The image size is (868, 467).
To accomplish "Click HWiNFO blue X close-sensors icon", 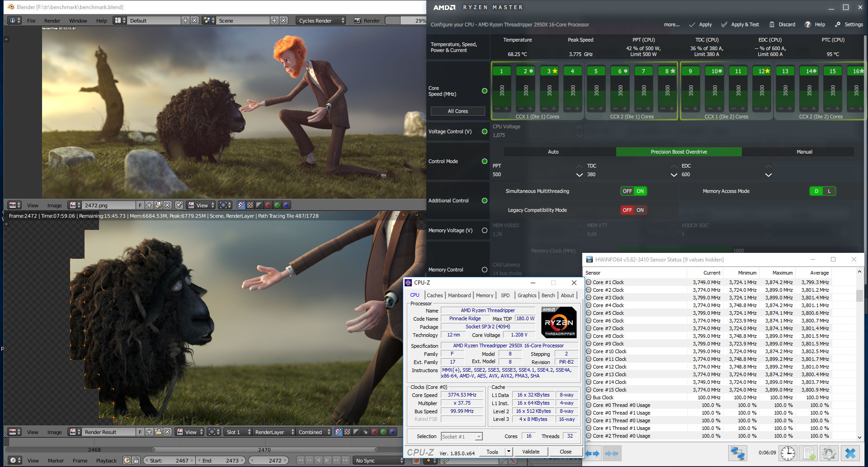I will 850,453.
